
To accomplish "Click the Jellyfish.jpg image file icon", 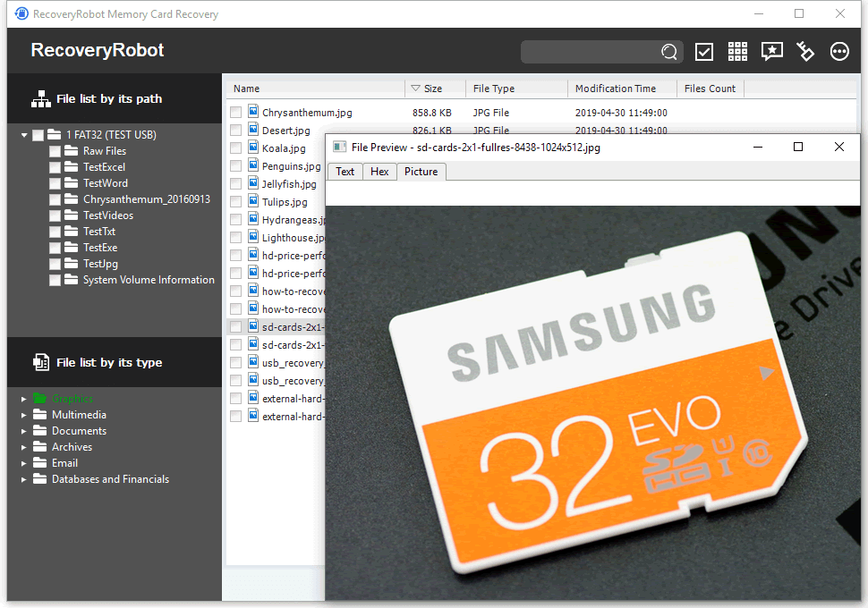I will pos(253,182).
